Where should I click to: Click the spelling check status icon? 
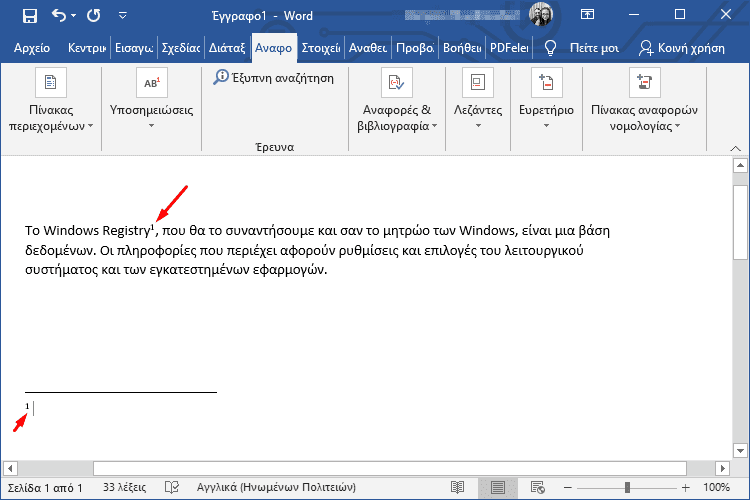172,488
